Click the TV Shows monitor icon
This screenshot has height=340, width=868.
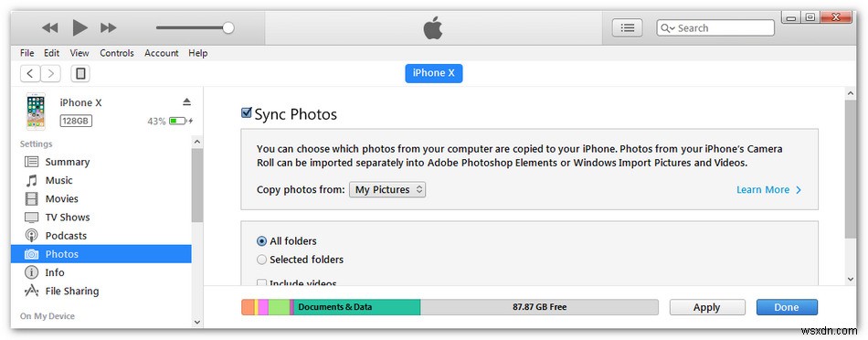[x=32, y=217]
